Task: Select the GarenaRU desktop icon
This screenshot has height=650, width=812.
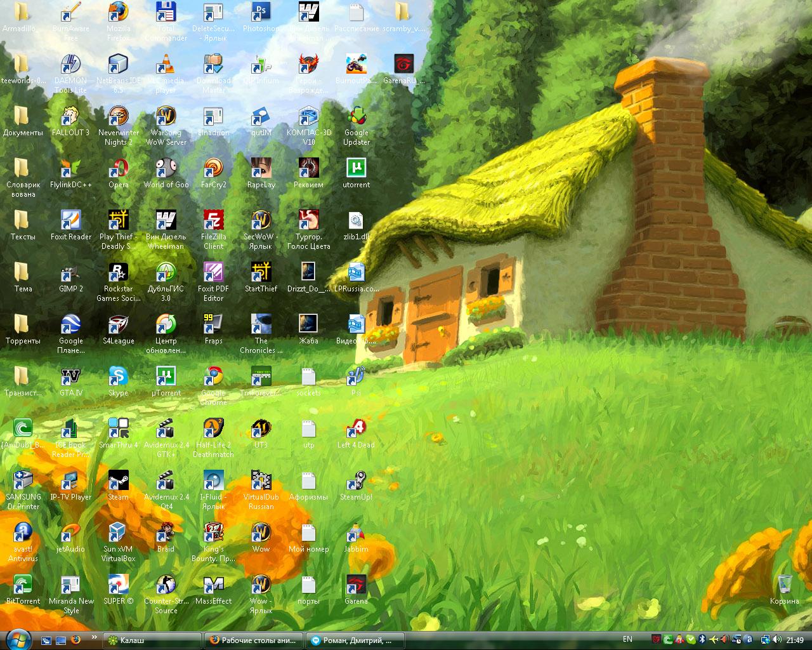Action: (404, 69)
